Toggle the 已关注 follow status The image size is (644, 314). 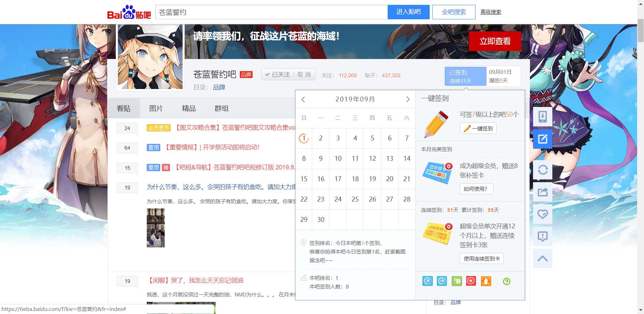[x=277, y=75]
